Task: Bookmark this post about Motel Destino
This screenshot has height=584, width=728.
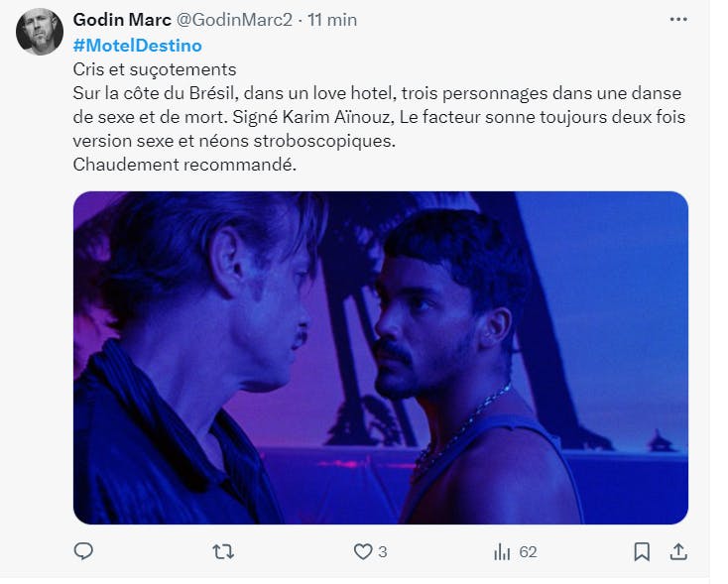Action: (642, 552)
